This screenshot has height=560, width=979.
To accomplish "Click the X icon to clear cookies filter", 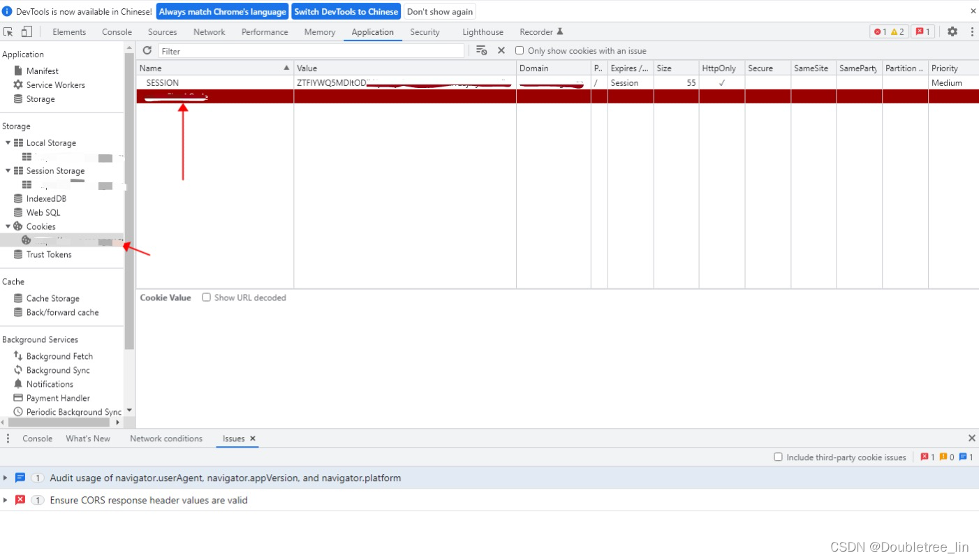I will pyautogui.click(x=501, y=50).
